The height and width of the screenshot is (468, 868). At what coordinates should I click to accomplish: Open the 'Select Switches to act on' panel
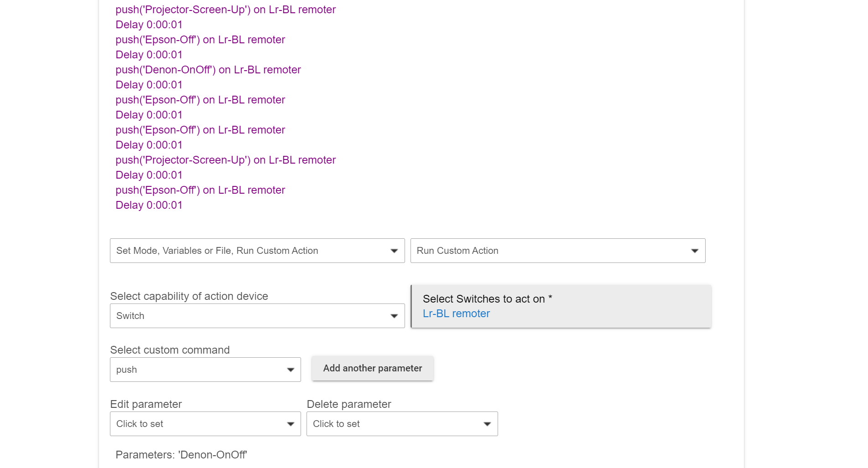[561, 306]
